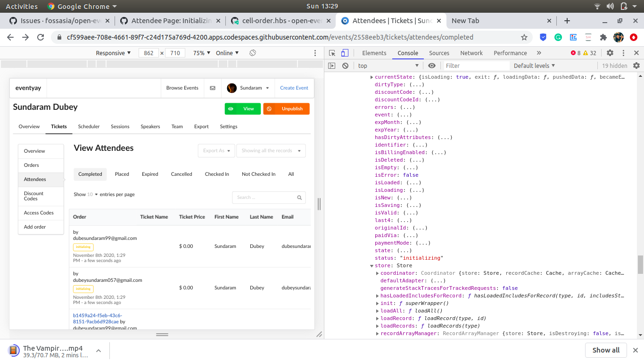Open the Default levels dropdown
Screen dimensions: 644x362
click(535, 66)
